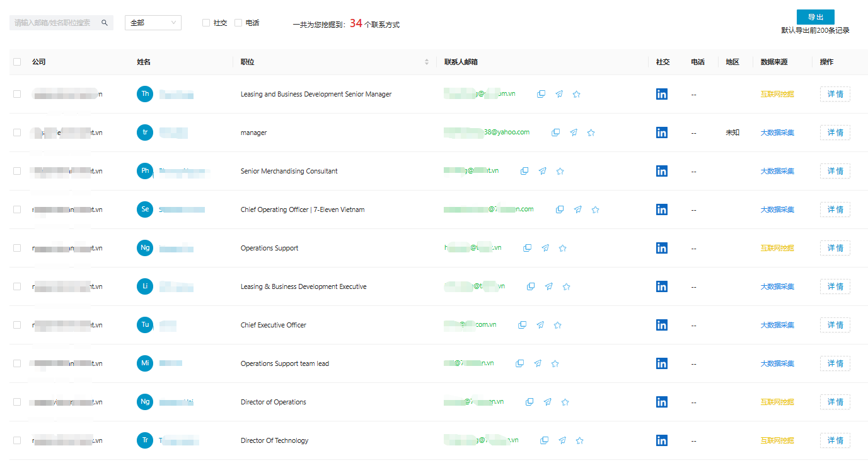Copy email of the manager row

point(555,132)
